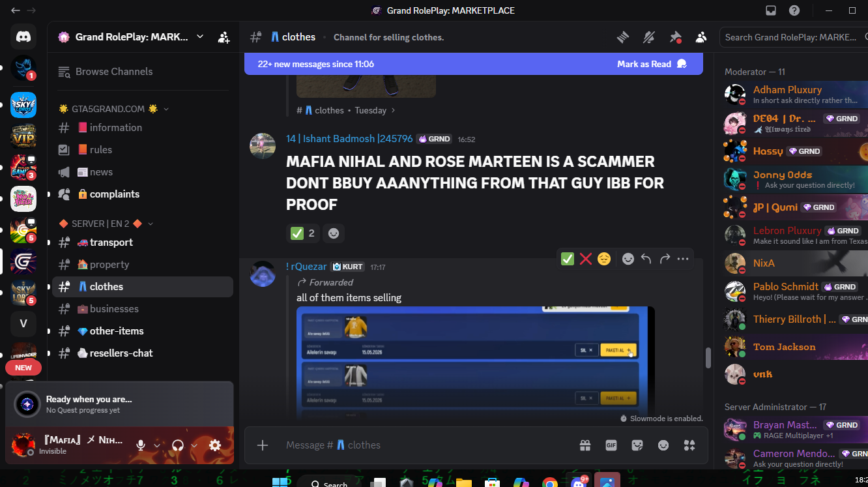
Task: Open Browse Channels
Action: click(x=142, y=72)
